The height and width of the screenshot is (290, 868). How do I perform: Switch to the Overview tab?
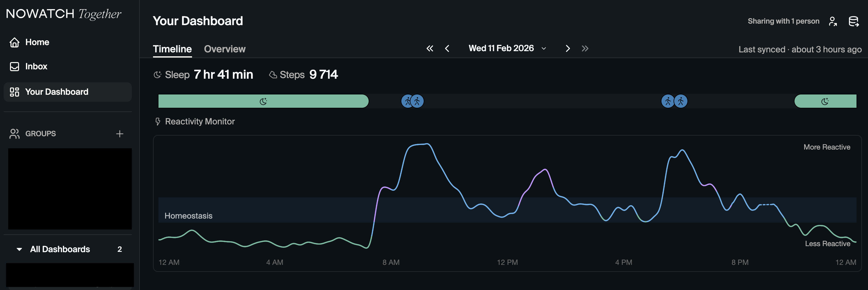[225, 49]
